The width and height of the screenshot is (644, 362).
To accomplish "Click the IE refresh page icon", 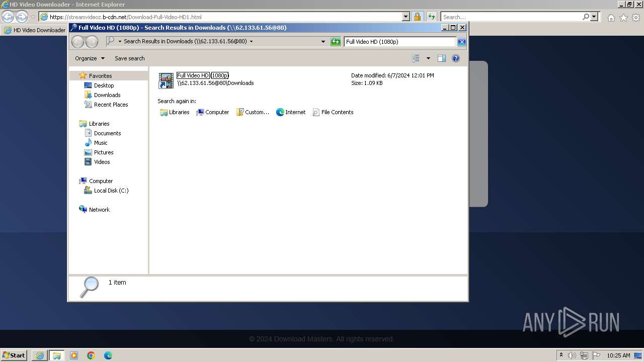I will pyautogui.click(x=432, y=17).
